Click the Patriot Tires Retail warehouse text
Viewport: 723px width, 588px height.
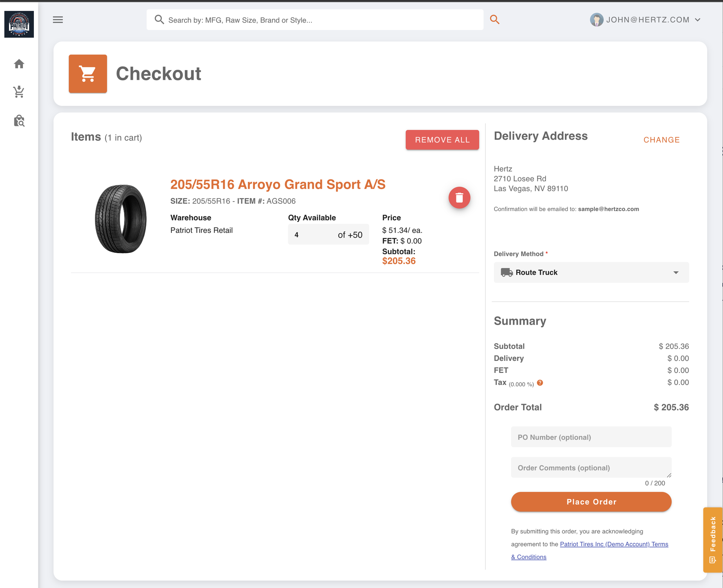coord(201,230)
